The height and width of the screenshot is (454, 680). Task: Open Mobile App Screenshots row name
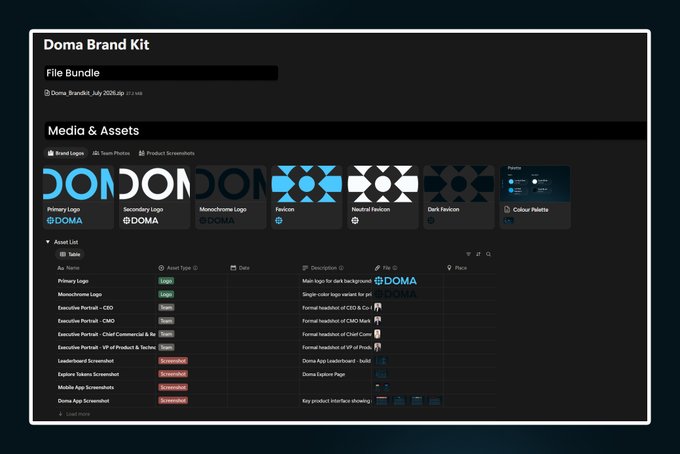[x=86, y=387]
